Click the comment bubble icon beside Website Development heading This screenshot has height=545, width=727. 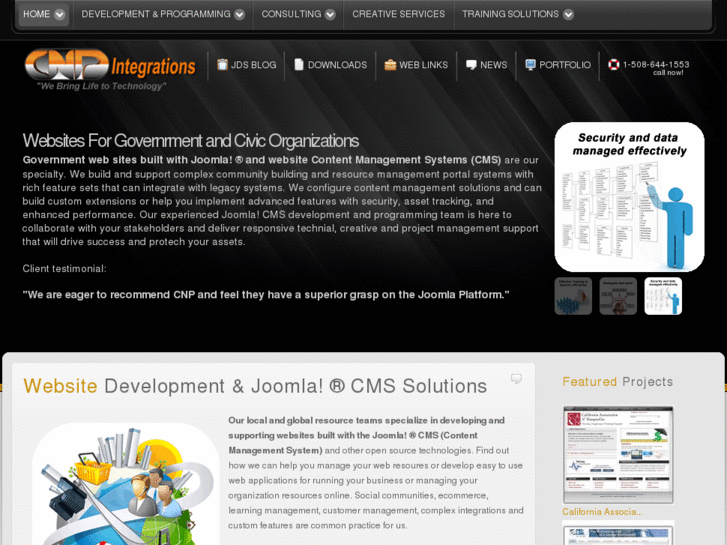[516, 379]
